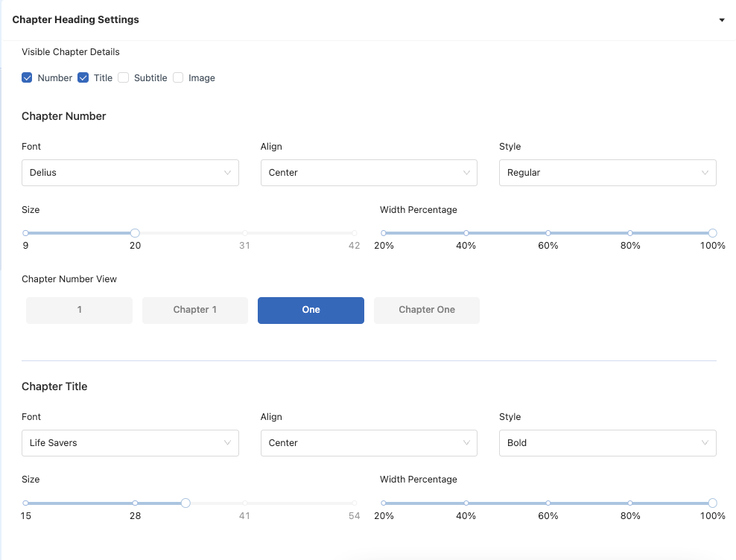Collapse the Chapter Heading Settings panel
Image resolution: width=736 pixels, height=560 pixels.
[x=721, y=20]
